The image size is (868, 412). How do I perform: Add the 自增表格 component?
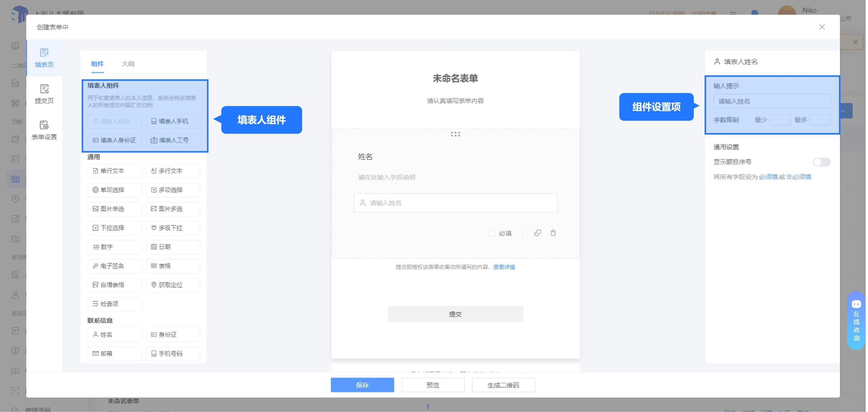115,285
